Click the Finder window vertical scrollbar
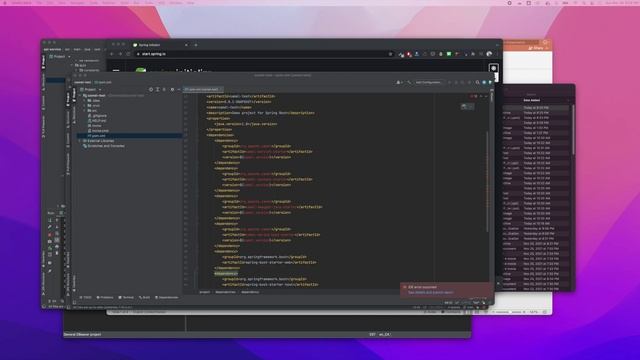640x360 pixels. 573,130
